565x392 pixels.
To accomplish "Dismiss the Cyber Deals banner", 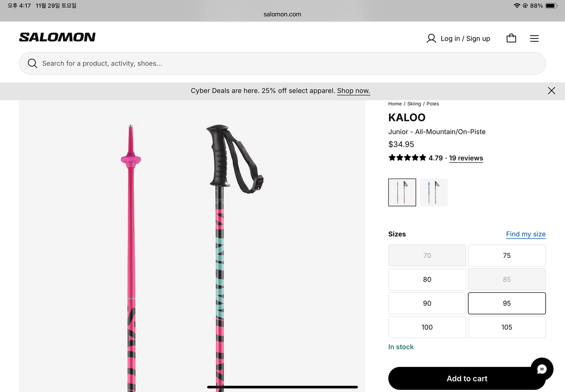I will coord(551,91).
